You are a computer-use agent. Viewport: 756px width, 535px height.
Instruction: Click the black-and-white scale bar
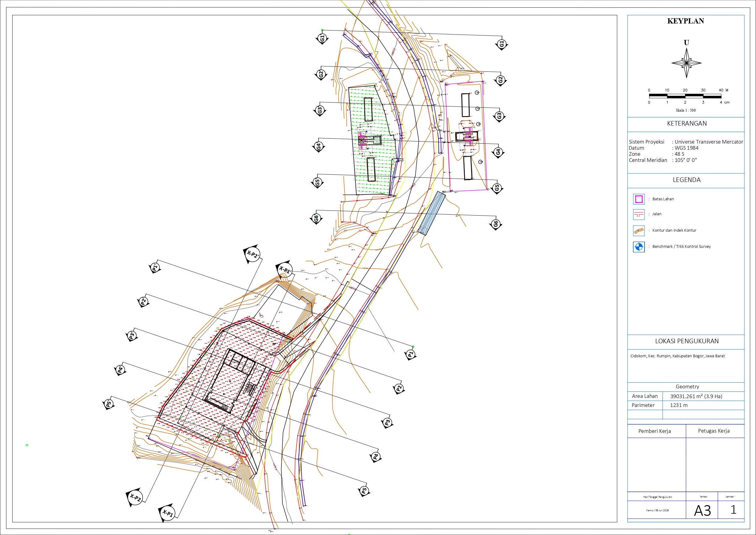point(685,96)
